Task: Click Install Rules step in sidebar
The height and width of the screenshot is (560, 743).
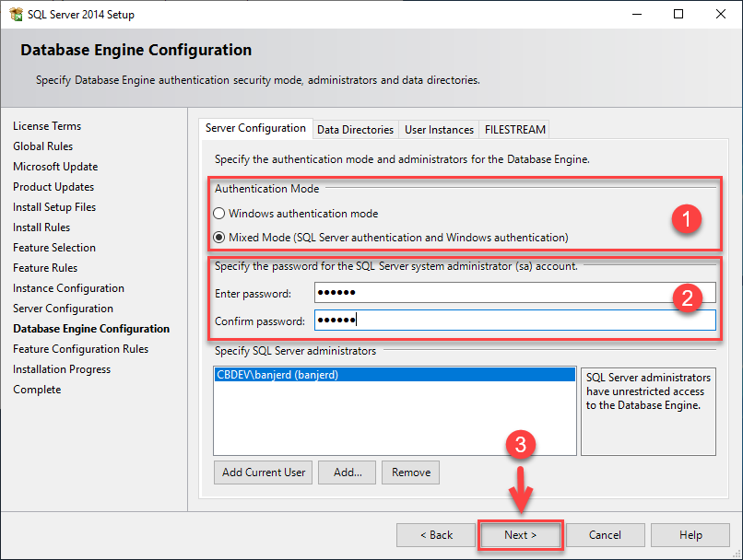Action: pyautogui.click(x=41, y=227)
